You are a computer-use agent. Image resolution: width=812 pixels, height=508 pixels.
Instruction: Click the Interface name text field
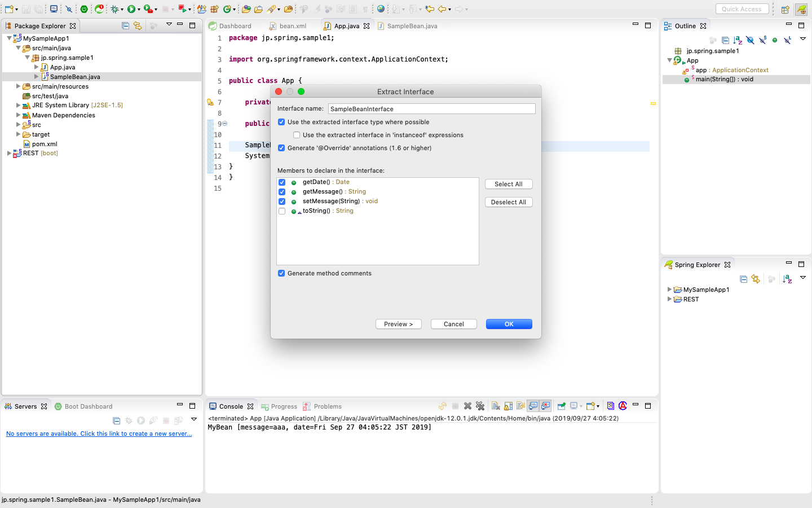(432, 109)
